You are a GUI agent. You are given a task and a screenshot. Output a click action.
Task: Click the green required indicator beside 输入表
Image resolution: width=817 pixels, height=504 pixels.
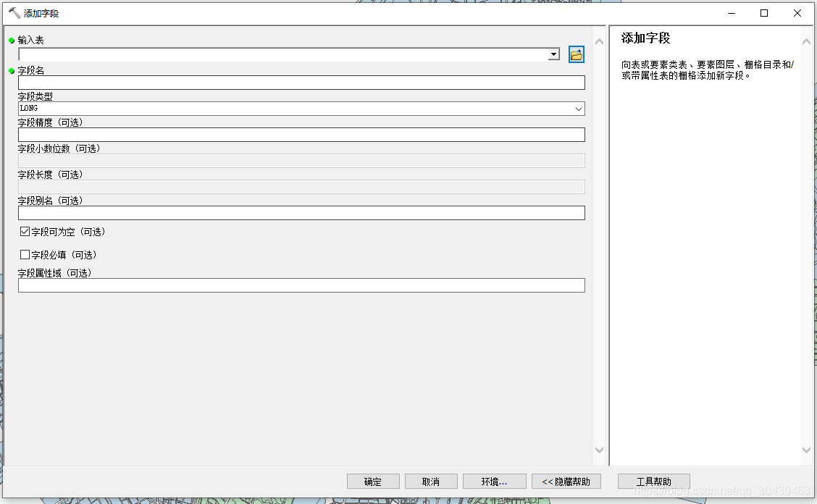(12, 40)
